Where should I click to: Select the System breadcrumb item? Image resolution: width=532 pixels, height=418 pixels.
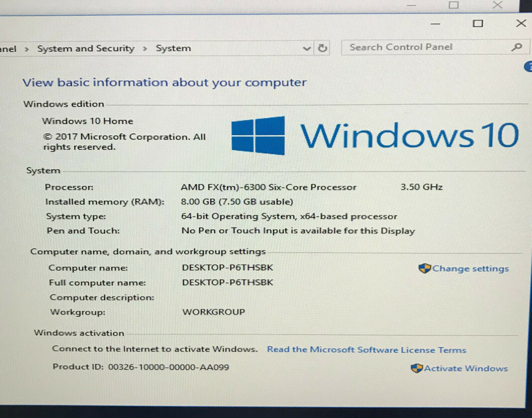[173, 49]
